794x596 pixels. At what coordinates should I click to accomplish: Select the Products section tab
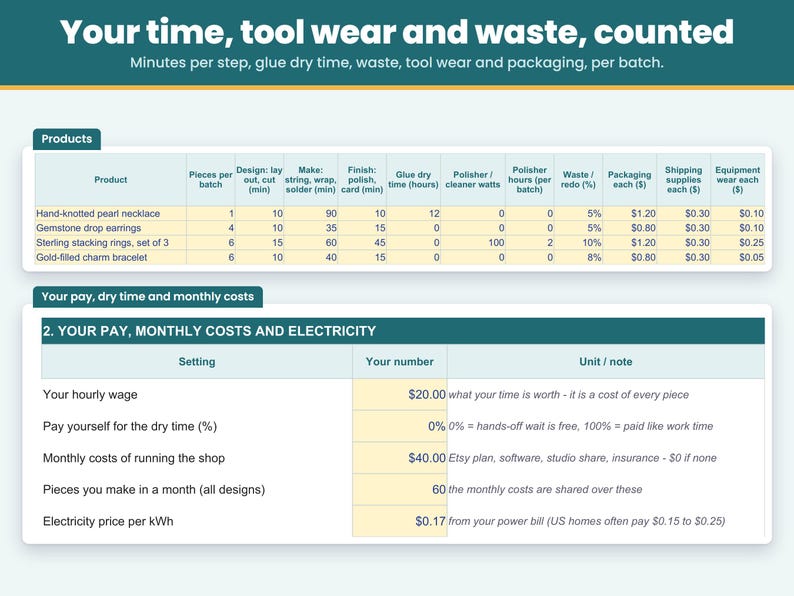click(67, 139)
